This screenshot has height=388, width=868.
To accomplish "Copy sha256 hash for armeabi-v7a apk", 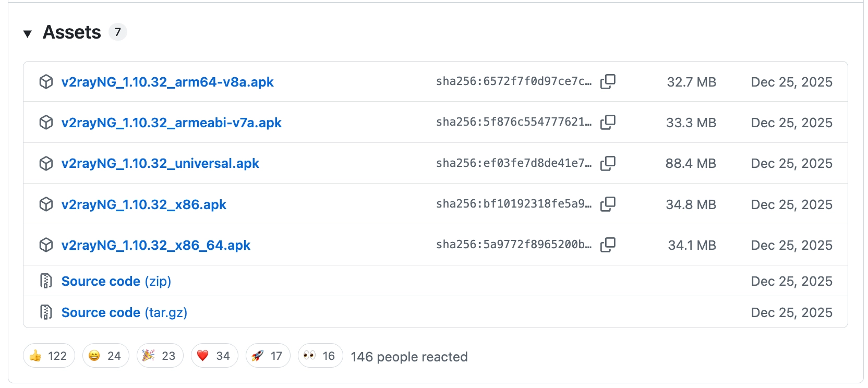I will pos(608,123).
